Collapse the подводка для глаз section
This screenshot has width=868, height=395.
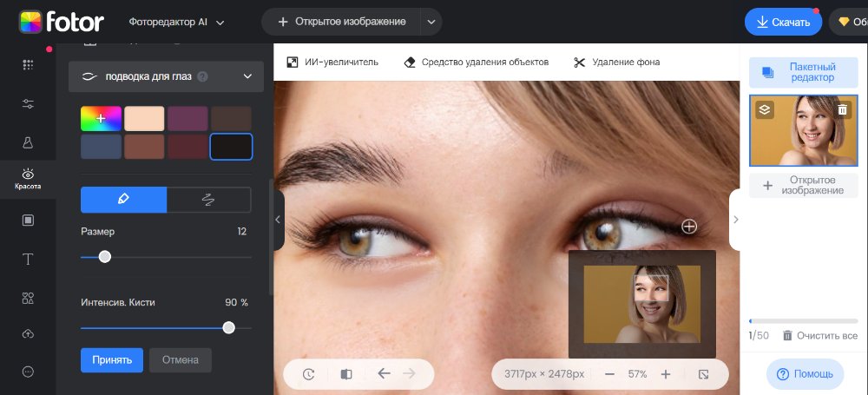pos(247,76)
